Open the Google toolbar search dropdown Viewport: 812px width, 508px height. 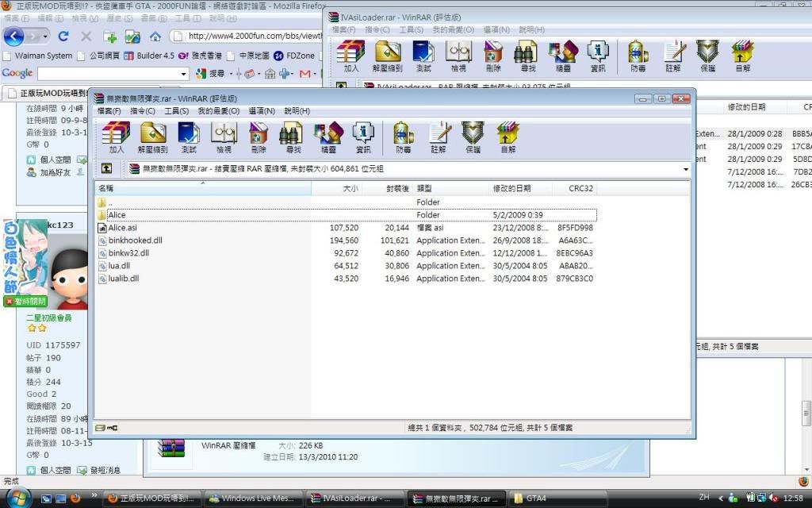183,74
